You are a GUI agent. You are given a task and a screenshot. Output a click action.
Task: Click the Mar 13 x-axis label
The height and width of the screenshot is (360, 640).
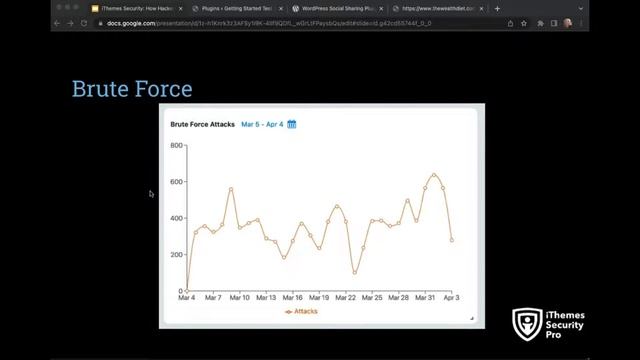click(x=266, y=298)
